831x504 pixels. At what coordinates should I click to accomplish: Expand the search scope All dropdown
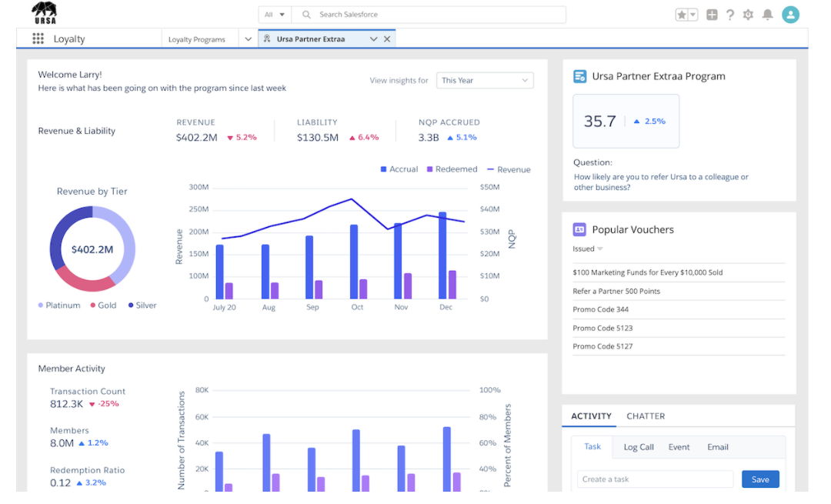pos(275,15)
